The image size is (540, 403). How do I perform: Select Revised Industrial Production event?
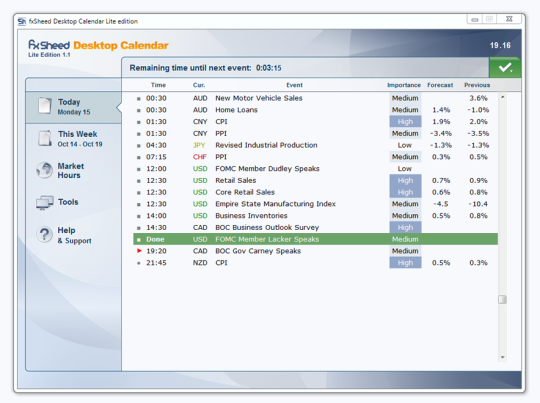tap(315, 145)
